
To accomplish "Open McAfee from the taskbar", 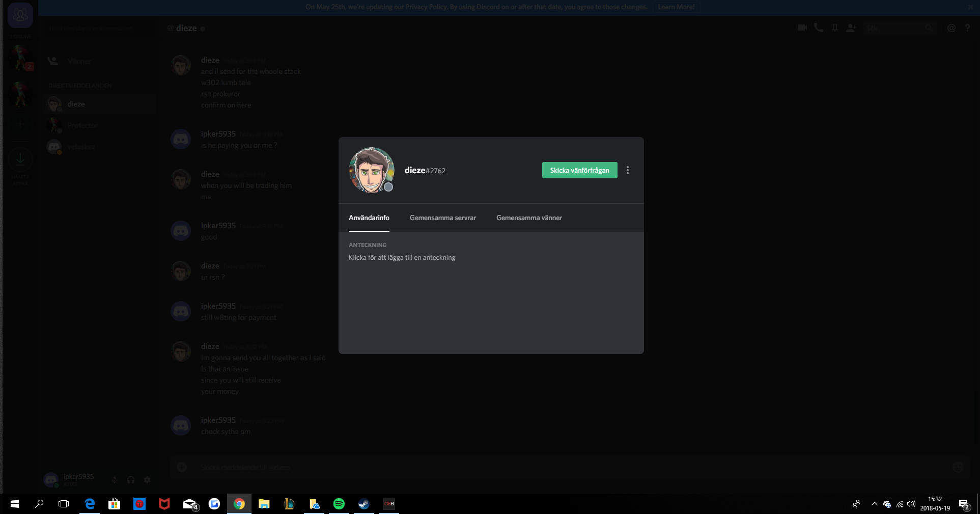I will click(164, 504).
